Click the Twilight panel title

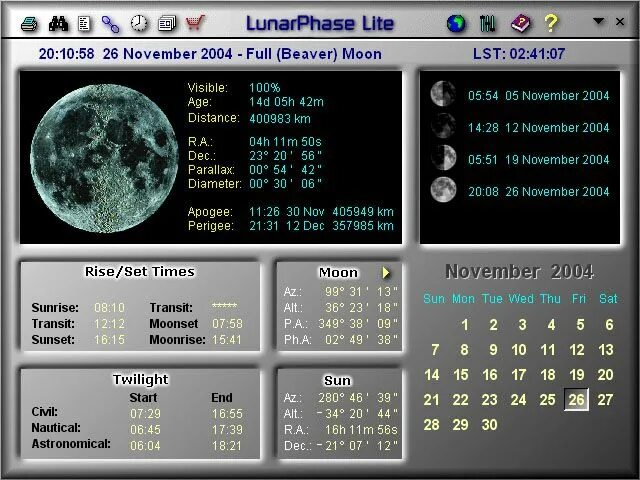click(140, 379)
